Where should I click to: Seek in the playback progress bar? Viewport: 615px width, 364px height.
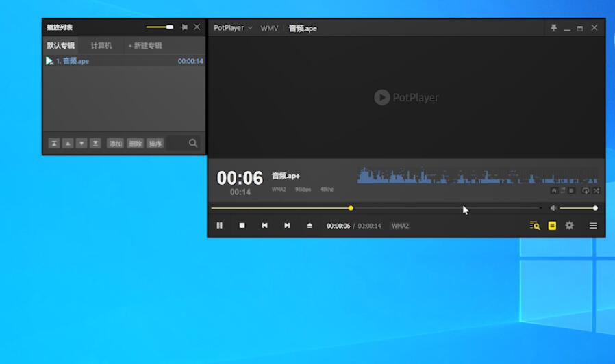coord(376,208)
